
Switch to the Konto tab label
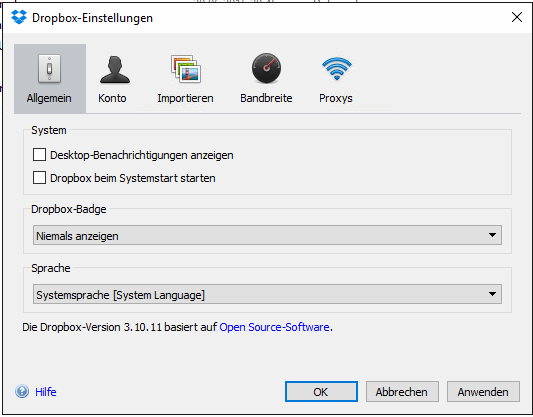(x=112, y=98)
